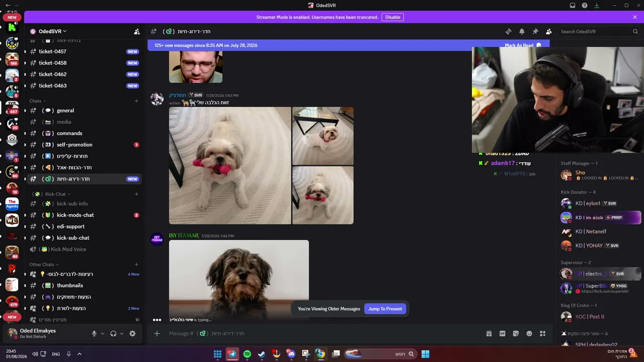644x362 pixels.
Task: Open the kick-mods-chat channel
Action: (84, 215)
